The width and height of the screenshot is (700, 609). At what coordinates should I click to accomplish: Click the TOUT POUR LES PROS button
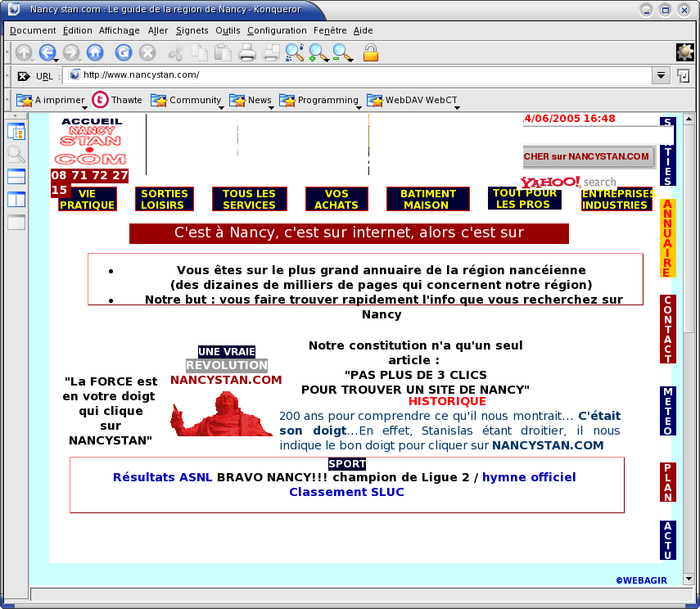click(x=525, y=198)
